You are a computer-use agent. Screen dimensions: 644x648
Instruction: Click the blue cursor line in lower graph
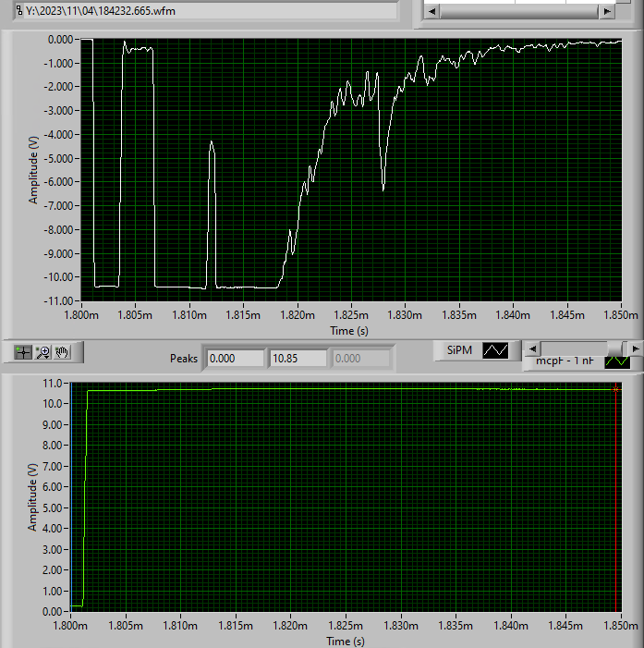coord(71,495)
